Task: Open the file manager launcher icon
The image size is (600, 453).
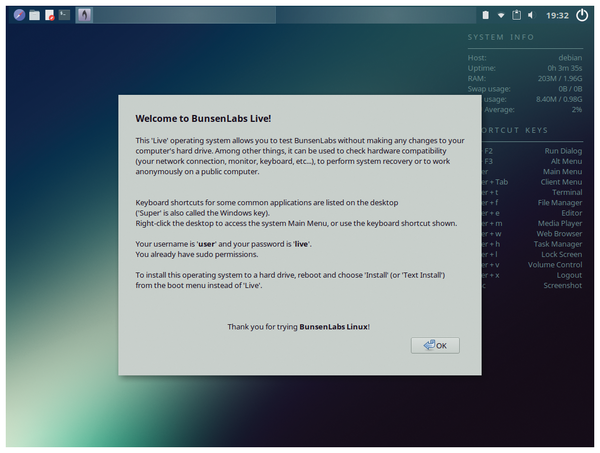Action: pyautogui.click(x=34, y=15)
